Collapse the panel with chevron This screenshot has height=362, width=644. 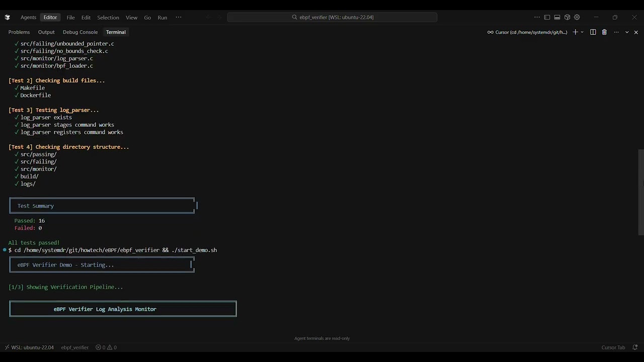[x=627, y=32]
